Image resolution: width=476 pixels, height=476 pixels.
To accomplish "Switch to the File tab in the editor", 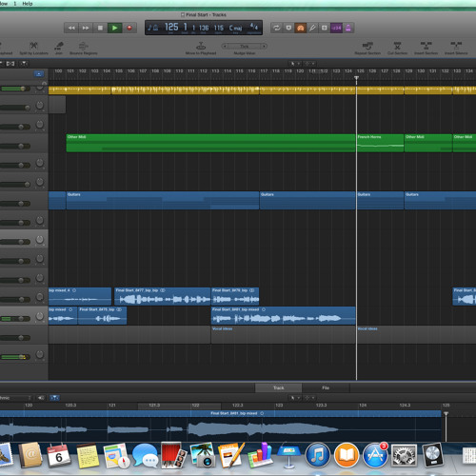I will point(326,387).
